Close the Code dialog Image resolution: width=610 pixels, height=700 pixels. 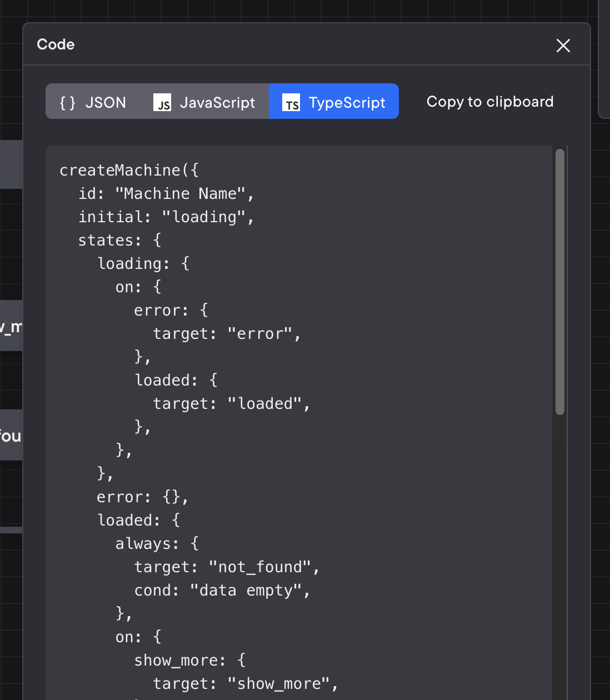point(563,46)
